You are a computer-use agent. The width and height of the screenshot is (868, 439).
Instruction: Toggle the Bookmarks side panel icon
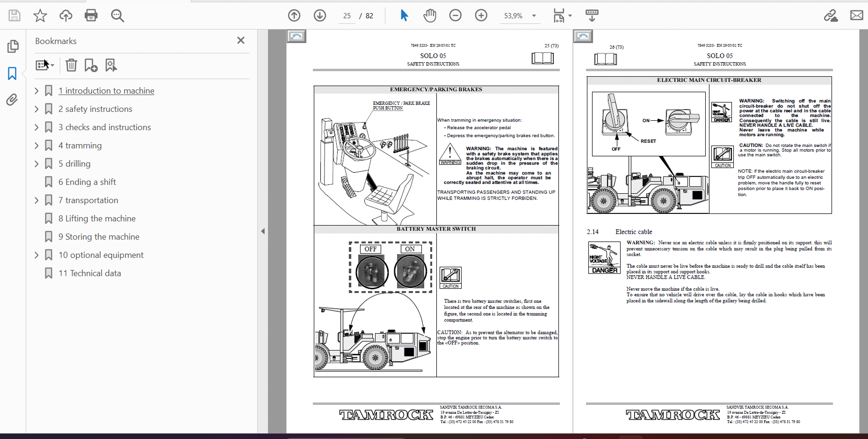pyautogui.click(x=12, y=73)
